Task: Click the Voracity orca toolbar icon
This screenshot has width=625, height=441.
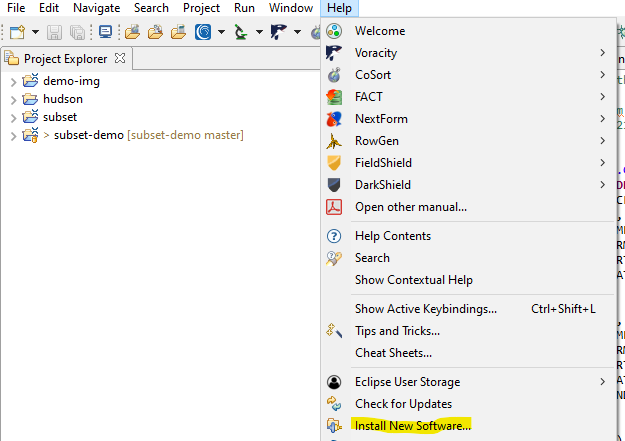Action: pos(278,32)
